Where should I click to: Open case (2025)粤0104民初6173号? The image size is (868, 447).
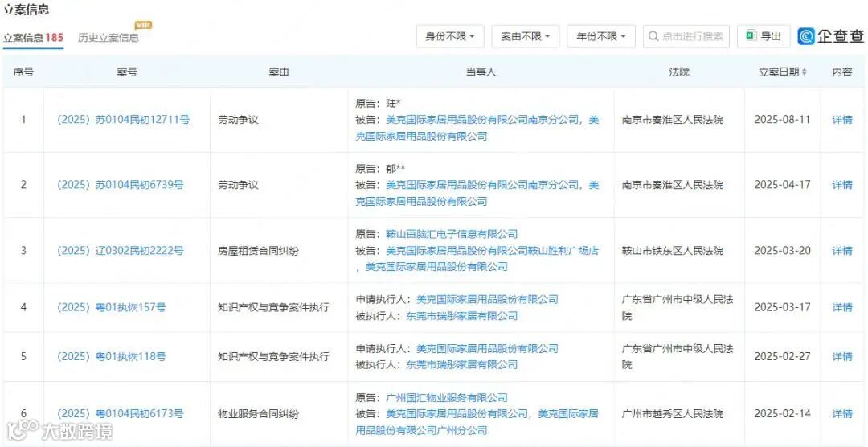pyautogui.click(x=120, y=413)
